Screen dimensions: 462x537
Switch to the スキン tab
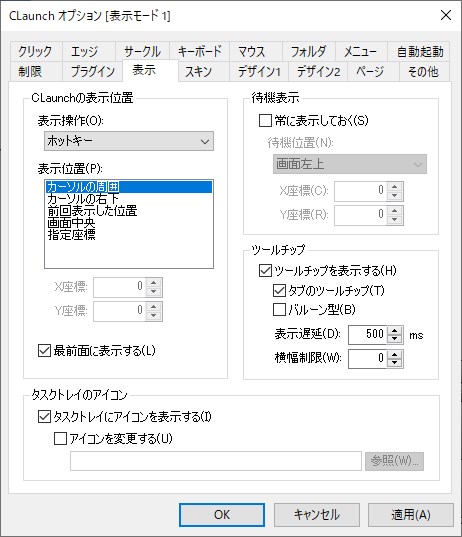tap(199, 72)
